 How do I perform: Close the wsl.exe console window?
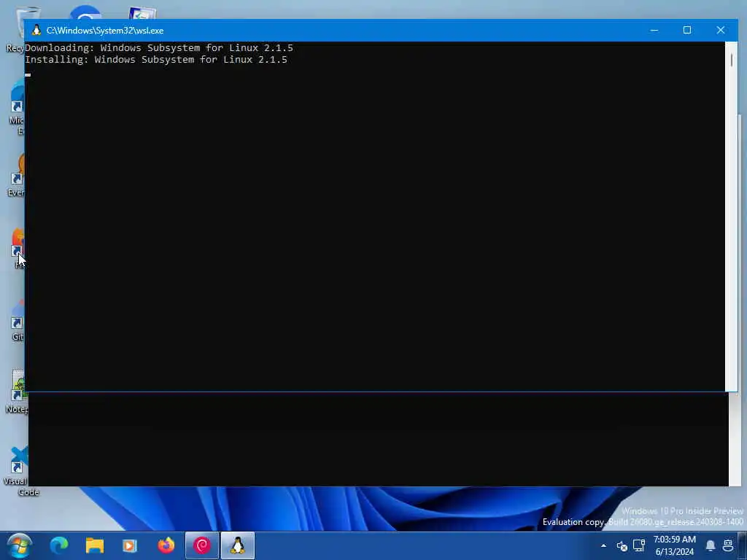pyautogui.click(x=720, y=31)
